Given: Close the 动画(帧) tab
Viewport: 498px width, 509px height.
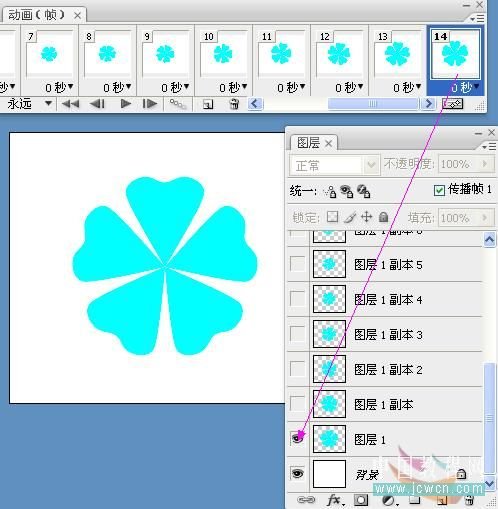Looking at the screenshot, I should [x=77, y=15].
